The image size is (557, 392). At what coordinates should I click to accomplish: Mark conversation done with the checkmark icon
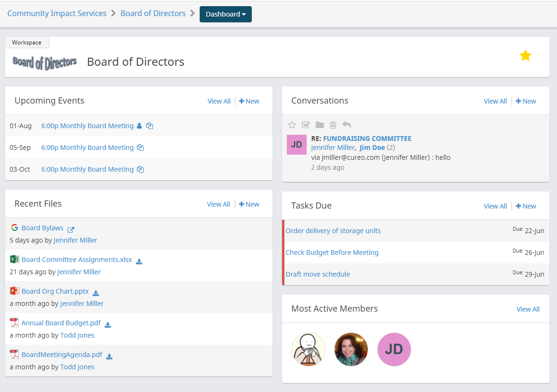pos(306,125)
